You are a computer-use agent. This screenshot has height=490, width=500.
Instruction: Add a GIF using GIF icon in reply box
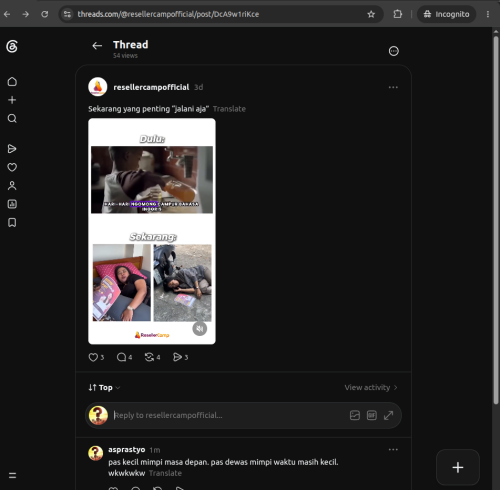point(372,415)
